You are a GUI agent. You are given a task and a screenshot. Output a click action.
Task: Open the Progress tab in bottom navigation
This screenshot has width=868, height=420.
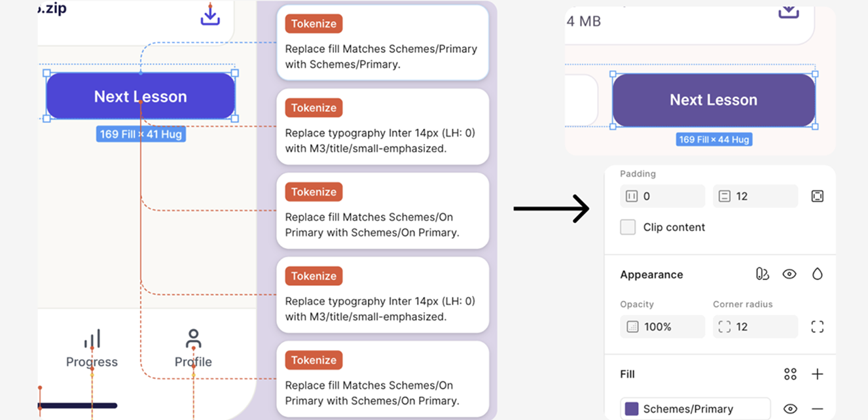click(x=92, y=350)
